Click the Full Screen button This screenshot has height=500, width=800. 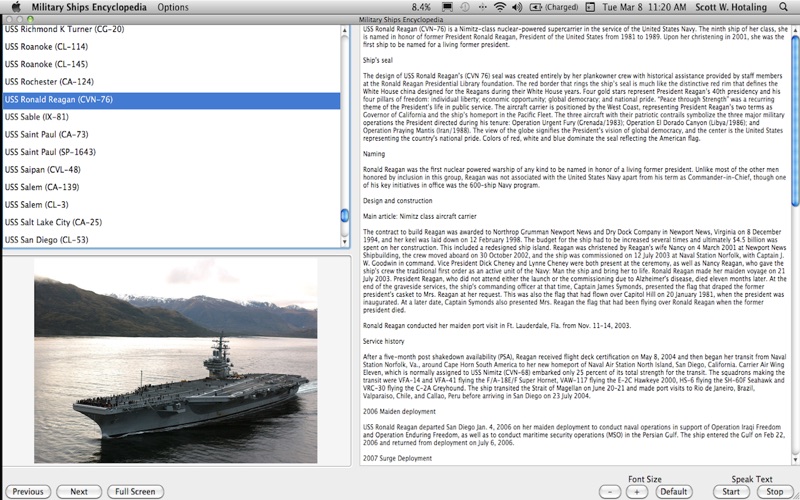135,492
